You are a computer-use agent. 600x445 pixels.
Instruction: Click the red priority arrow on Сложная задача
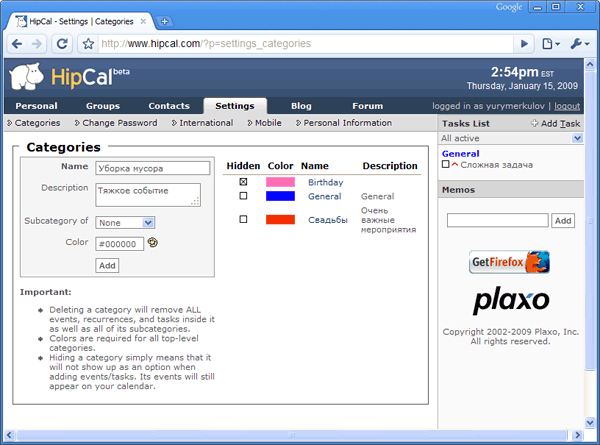click(455, 165)
